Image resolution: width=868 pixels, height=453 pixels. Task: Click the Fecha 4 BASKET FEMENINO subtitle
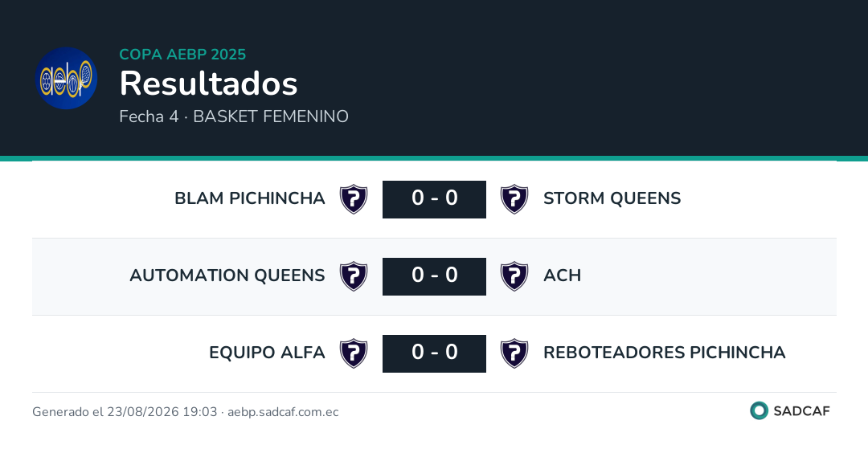[x=234, y=116]
